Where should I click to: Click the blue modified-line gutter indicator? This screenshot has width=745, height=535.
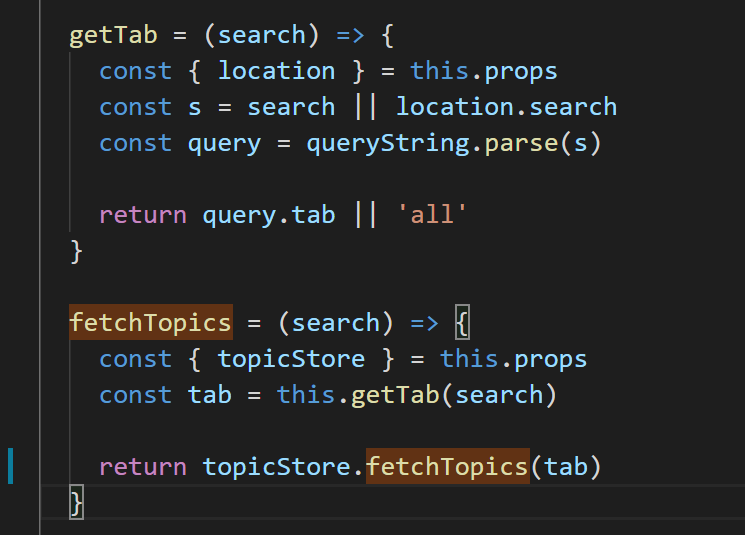pos(11,467)
